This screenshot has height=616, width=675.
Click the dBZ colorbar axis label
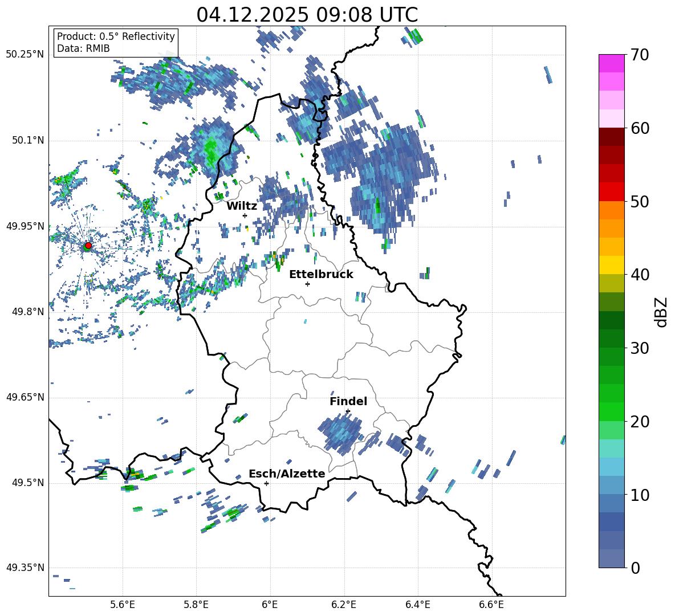pyautogui.click(x=662, y=312)
